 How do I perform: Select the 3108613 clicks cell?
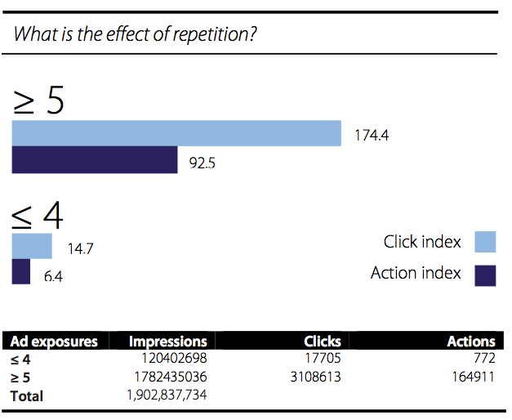pyautogui.click(x=315, y=377)
